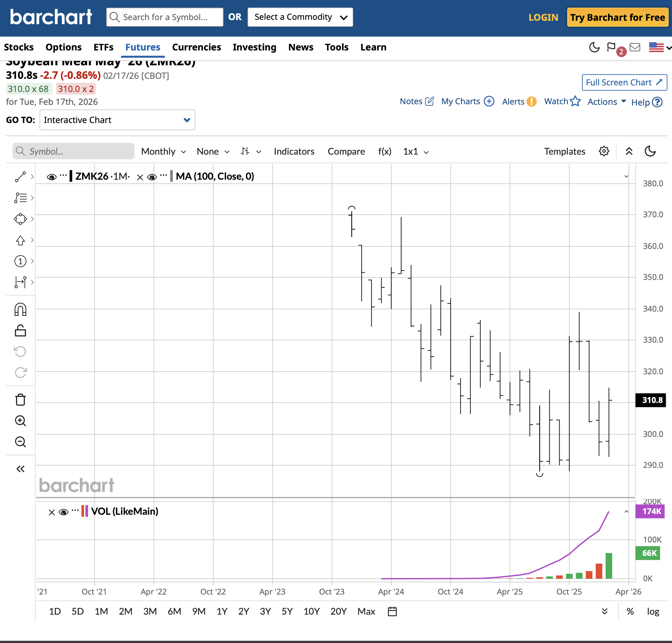672x643 pixels.
Task: Toggle VOL (LikeMain) visibility eye
Action: (x=63, y=512)
